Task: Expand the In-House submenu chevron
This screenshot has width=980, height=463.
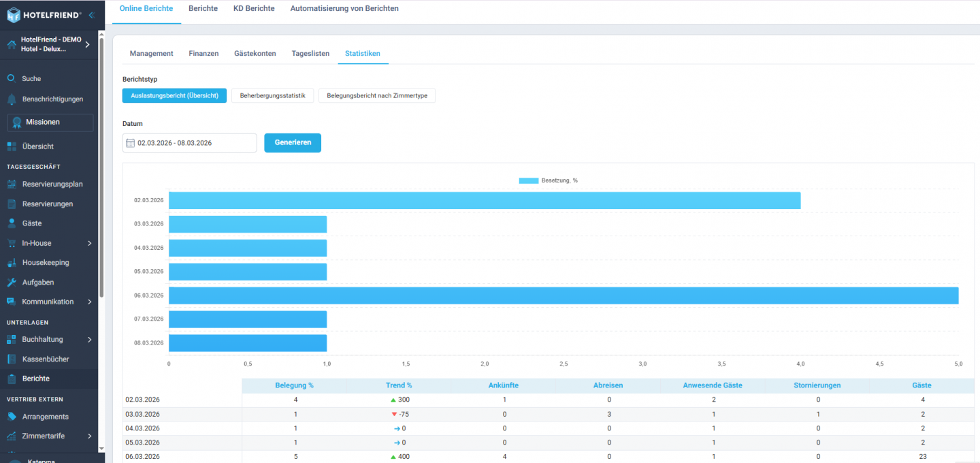Action: pyautogui.click(x=89, y=243)
